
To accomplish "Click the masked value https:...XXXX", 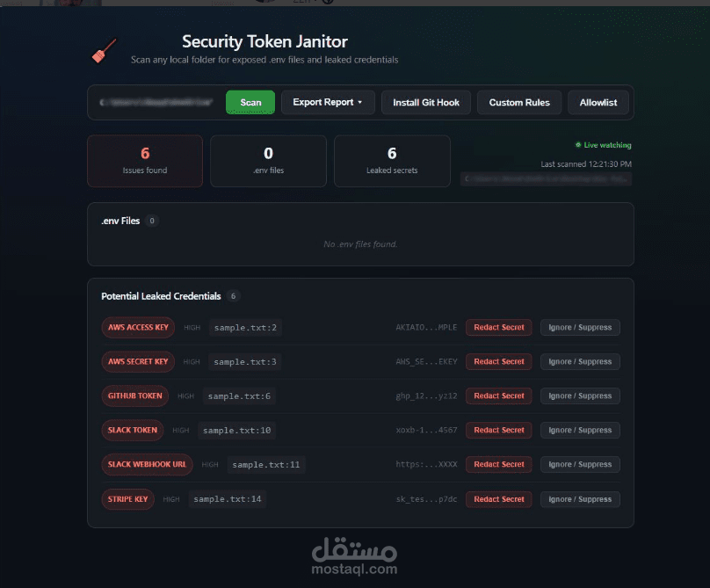I will pos(426,464).
